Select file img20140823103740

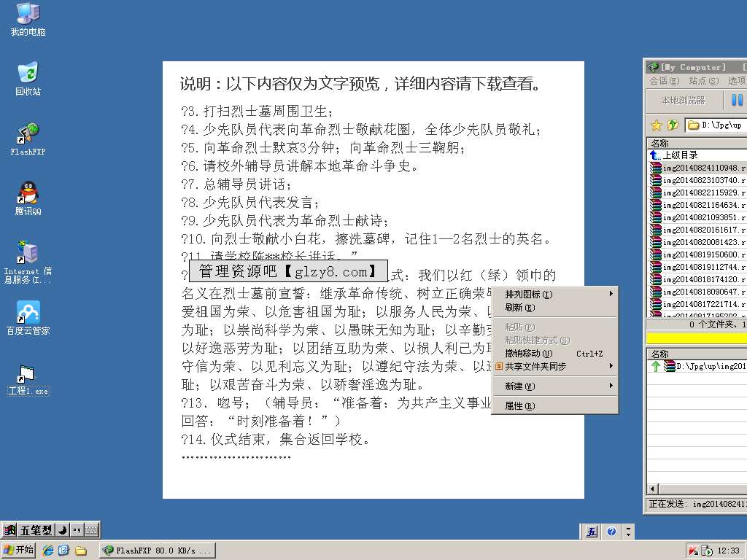coord(698,180)
